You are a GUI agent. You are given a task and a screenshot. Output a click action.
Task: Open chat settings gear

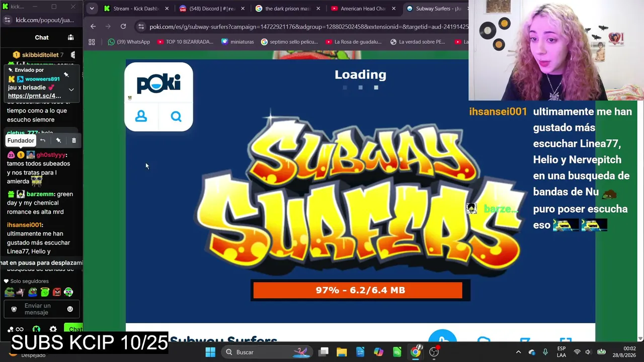click(53, 329)
